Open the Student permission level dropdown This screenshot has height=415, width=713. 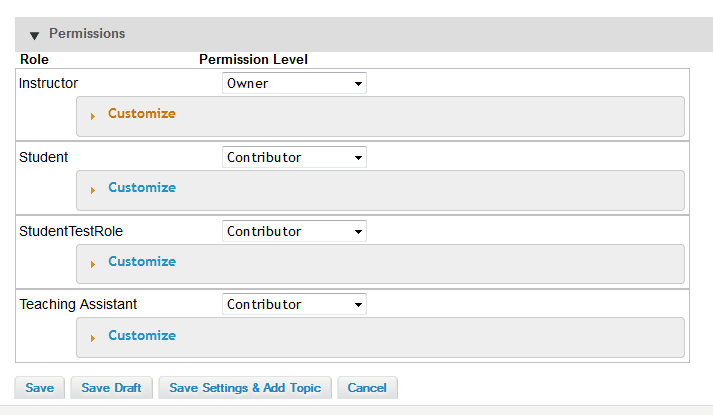294,157
